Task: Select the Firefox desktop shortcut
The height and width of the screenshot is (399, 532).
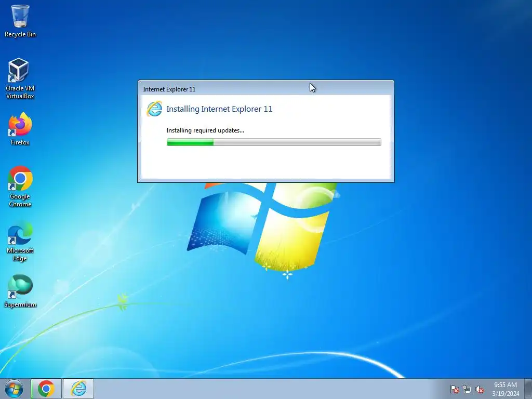Action: pyautogui.click(x=20, y=129)
